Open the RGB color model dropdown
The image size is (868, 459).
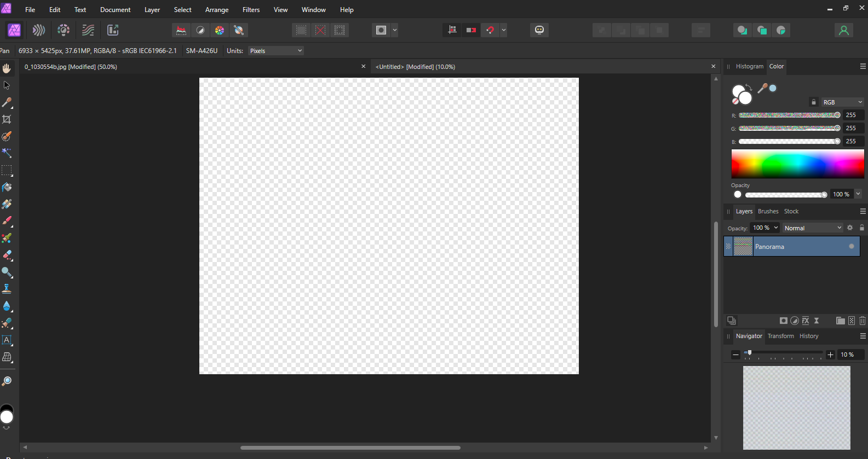842,102
